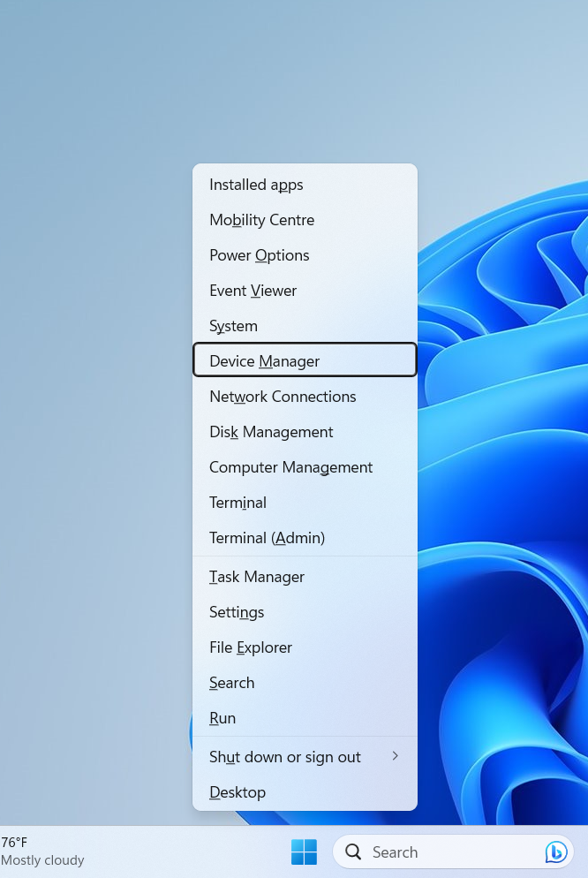Screen dimensions: 588x878
Task: Launch Event Viewer
Action: 253,291
